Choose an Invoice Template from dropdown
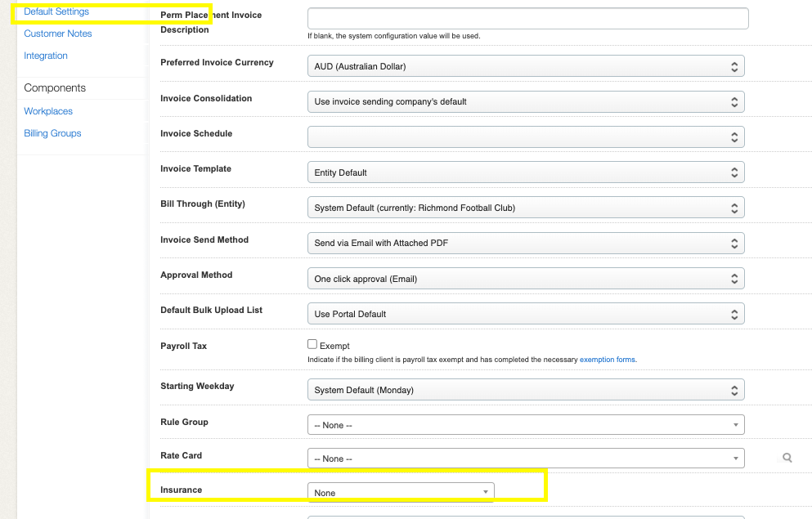The height and width of the screenshot is (519, 812). click(x=526, y=172)
